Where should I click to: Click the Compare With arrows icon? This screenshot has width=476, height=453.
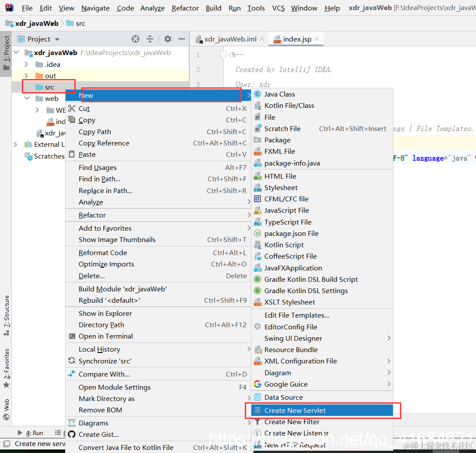72,374
